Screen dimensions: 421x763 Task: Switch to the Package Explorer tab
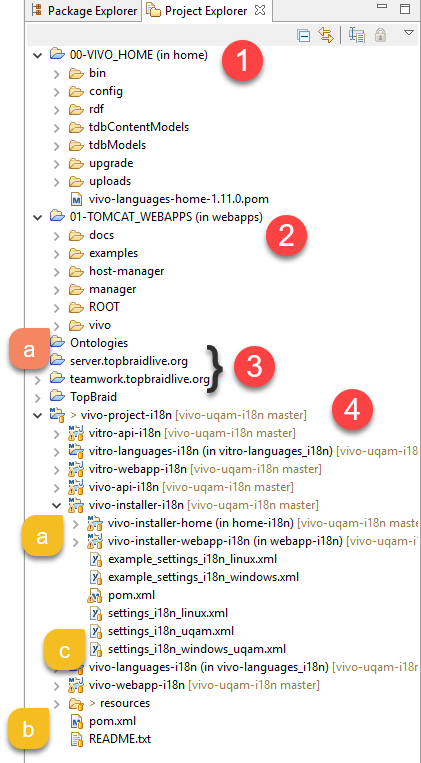85,11
